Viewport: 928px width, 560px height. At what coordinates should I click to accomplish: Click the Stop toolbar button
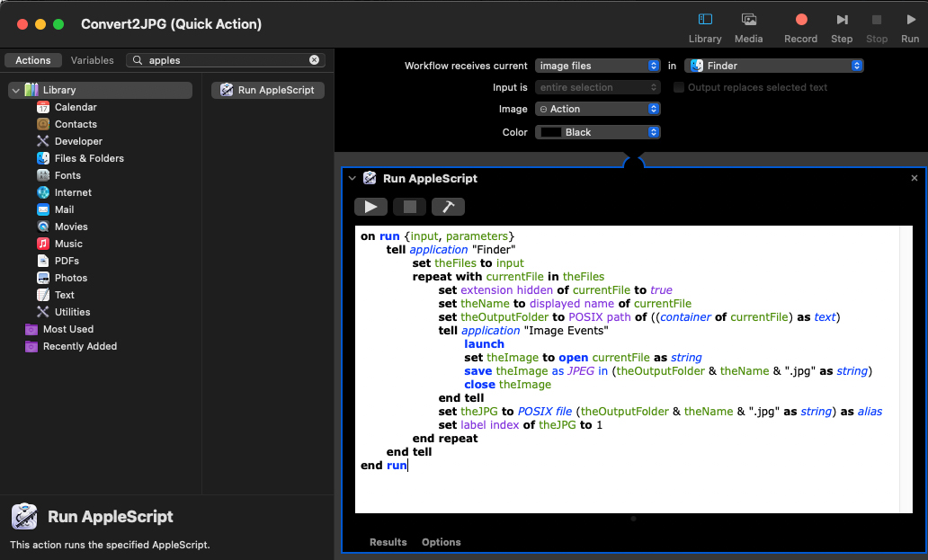click(877, 28)
